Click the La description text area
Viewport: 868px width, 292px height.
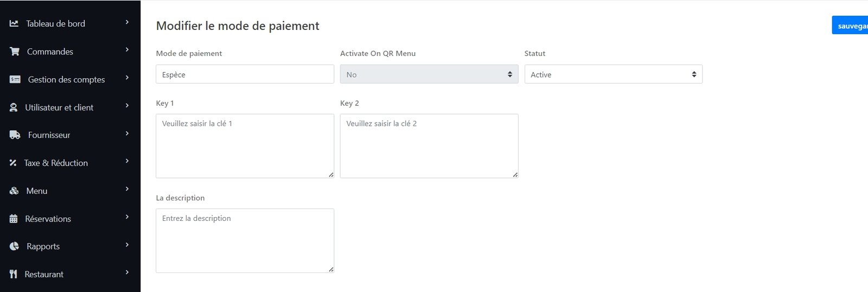point(245,240)
